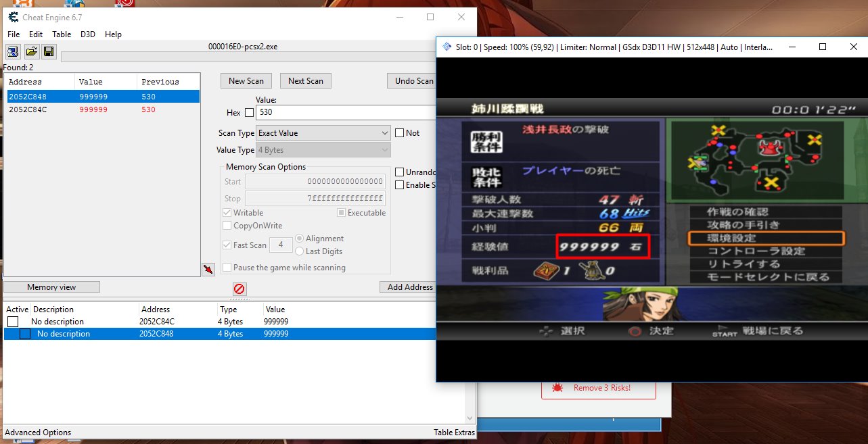Click the Description column header

(85, 310)
